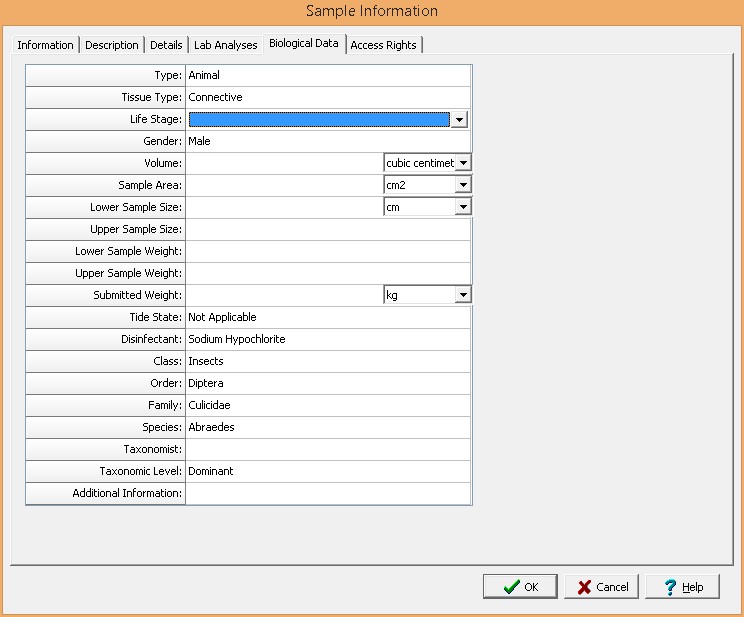Image resolution: width=744 pixels, height=617 pixels.
Task: Expand the Sample Area unit dropdown
Action: [x=462, y=185]
